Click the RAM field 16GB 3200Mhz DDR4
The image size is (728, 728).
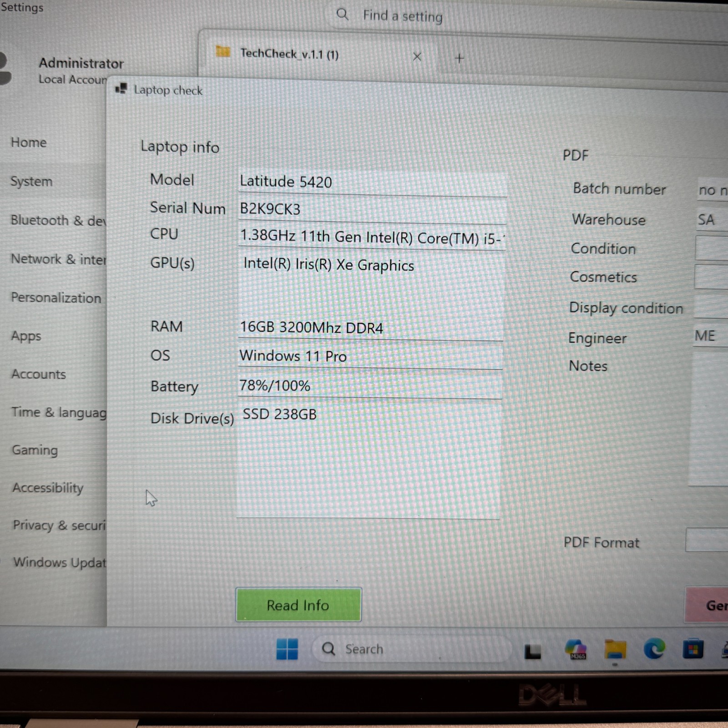point(370,329)
